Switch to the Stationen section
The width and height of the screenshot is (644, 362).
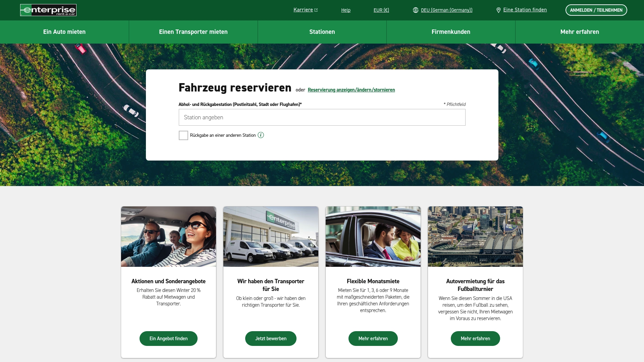click(322, 32)
